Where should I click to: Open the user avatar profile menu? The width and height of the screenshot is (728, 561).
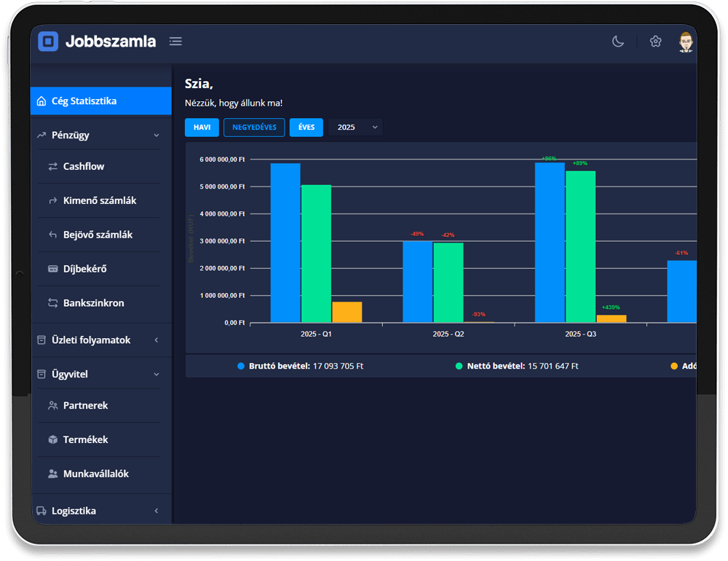point(686,42)
